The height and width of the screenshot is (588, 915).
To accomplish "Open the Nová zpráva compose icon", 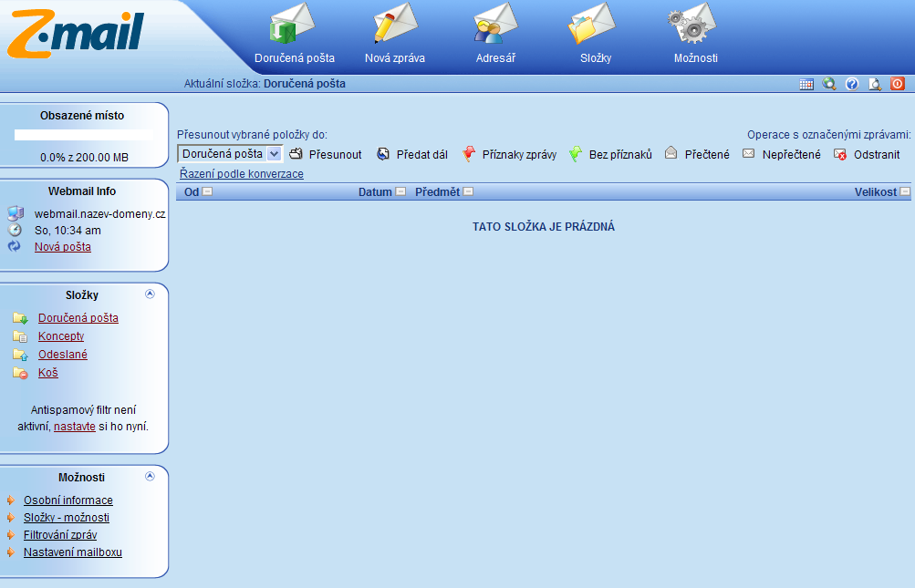I will tap(395, 25).
